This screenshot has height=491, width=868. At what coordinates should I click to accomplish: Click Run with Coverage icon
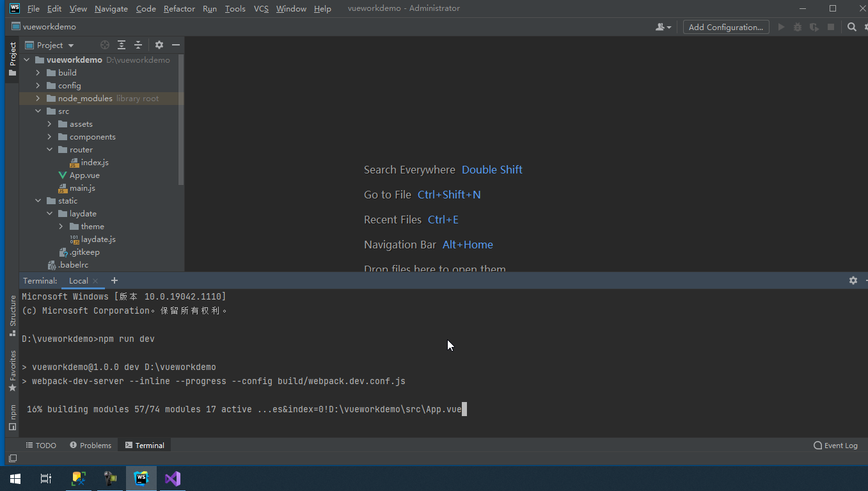click(x=814, y=27)
